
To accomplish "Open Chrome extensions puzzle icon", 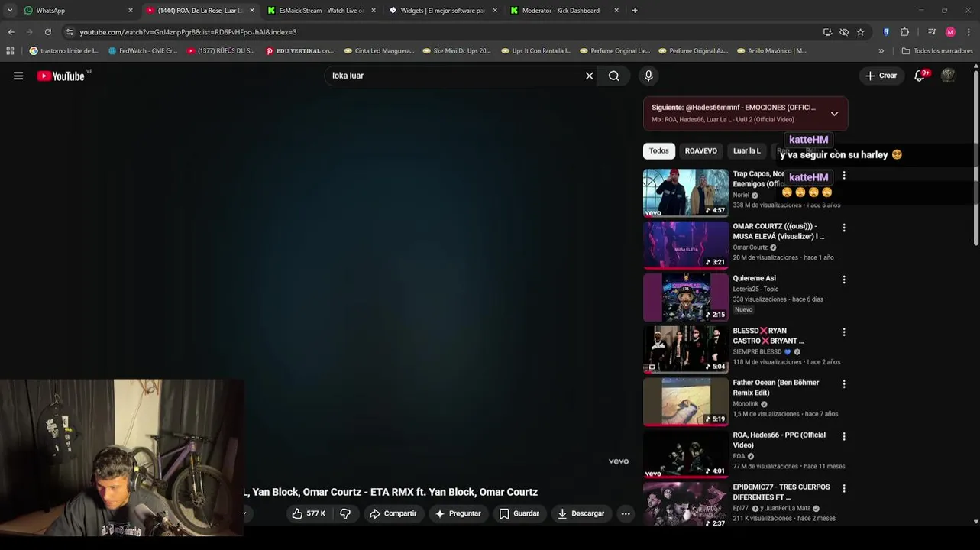I will pos(904,32).
